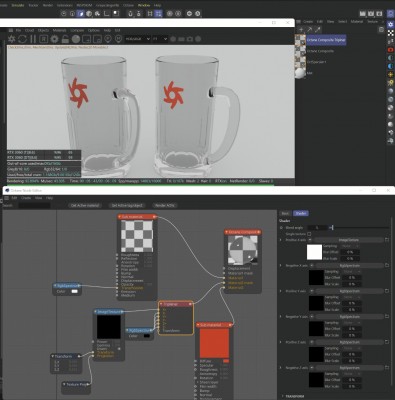This screenshot has width=395, height=400.
Task: Click the ImageTexture button for Positive X axis
Action: pos(348,240)
